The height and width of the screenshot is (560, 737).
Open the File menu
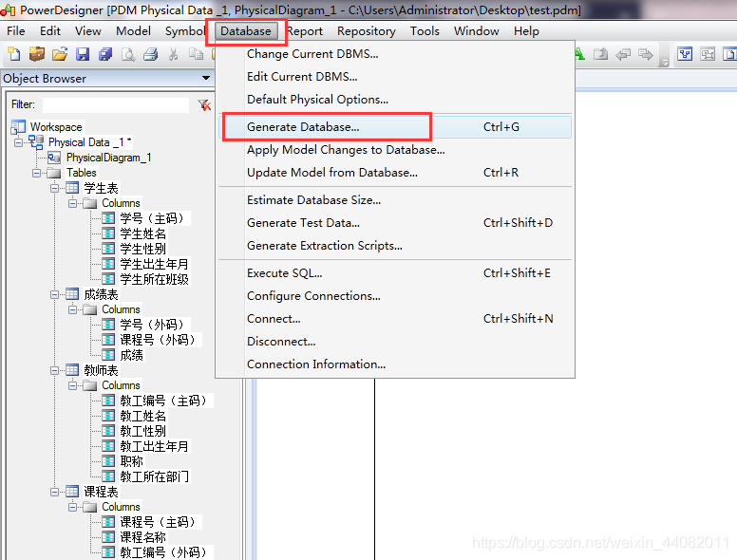coord(16,31)
